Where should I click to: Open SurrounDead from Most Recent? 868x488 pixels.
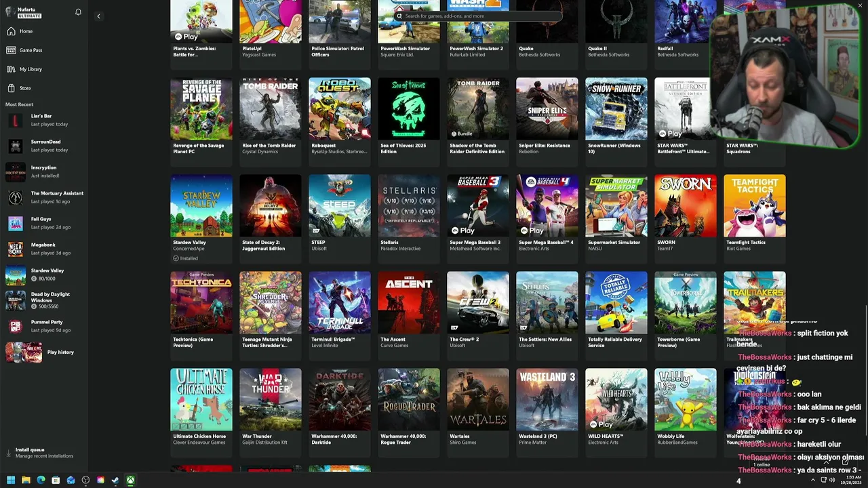[44, 146]
